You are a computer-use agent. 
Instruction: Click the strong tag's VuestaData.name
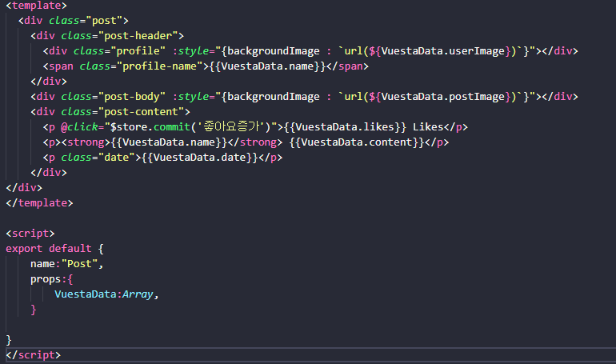tap(169, 142)
